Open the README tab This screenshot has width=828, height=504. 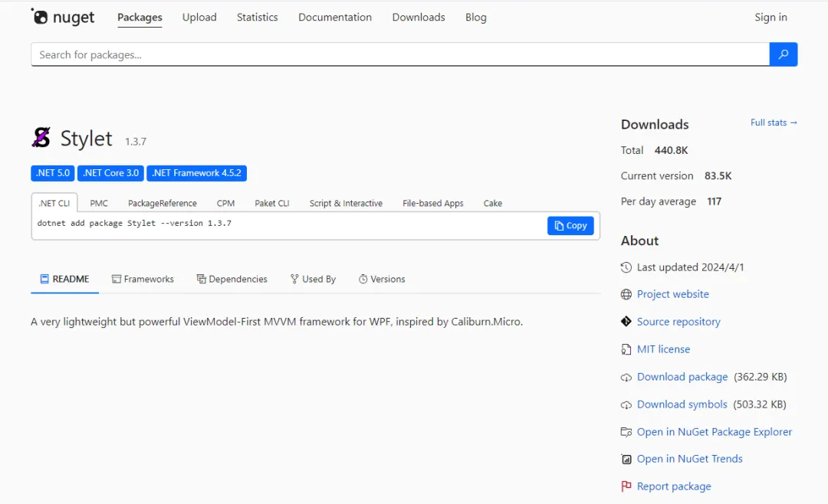[x=64, y=279]
